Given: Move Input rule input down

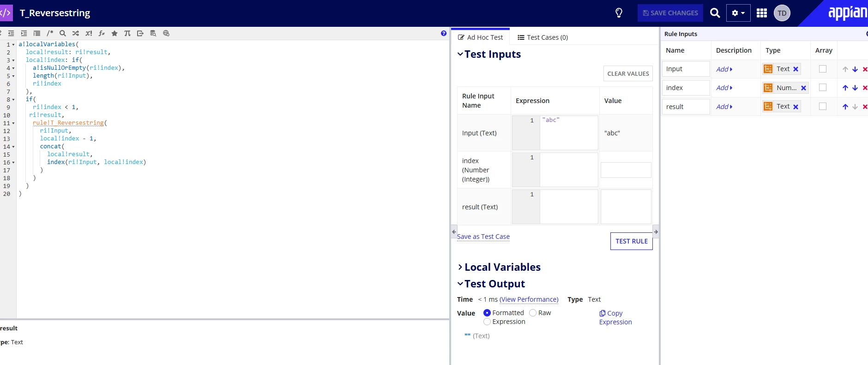Looking at the screenshot, I should coord(855,69).
